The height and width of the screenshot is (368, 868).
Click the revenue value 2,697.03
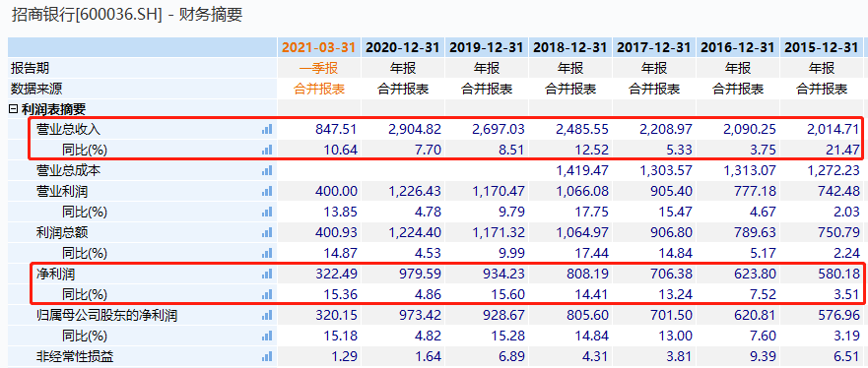click(x=499, y=129)
